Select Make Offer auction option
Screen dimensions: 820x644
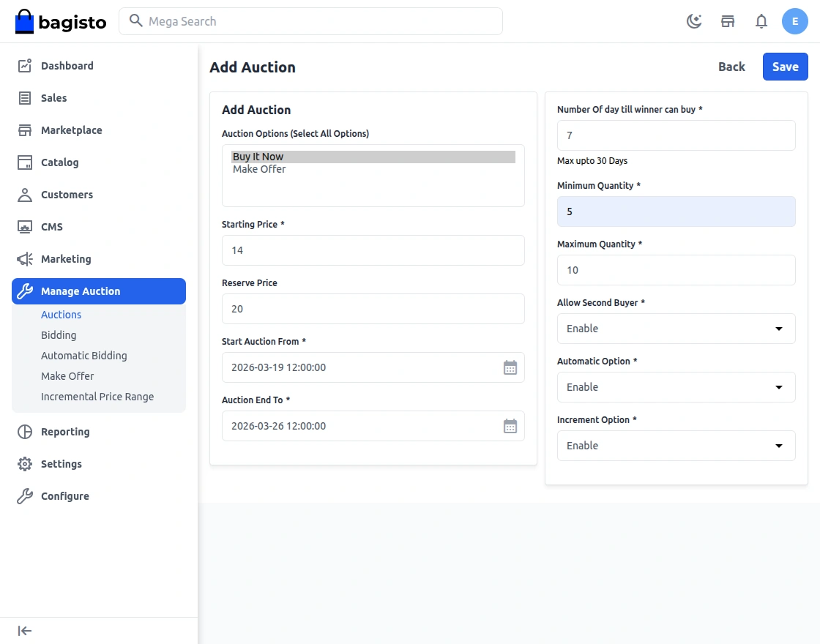[259, 169]
